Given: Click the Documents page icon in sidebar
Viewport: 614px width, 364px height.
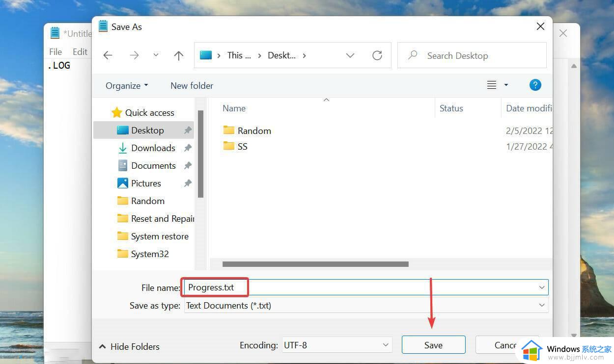Looking at the screenshot, I should tap(123, 165).
